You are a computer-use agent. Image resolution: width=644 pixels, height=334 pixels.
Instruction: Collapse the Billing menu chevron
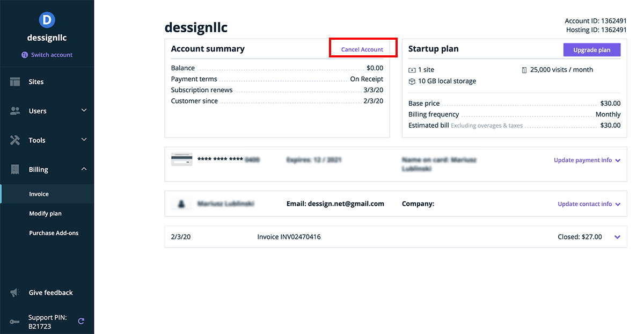click(x=84, y=169)
